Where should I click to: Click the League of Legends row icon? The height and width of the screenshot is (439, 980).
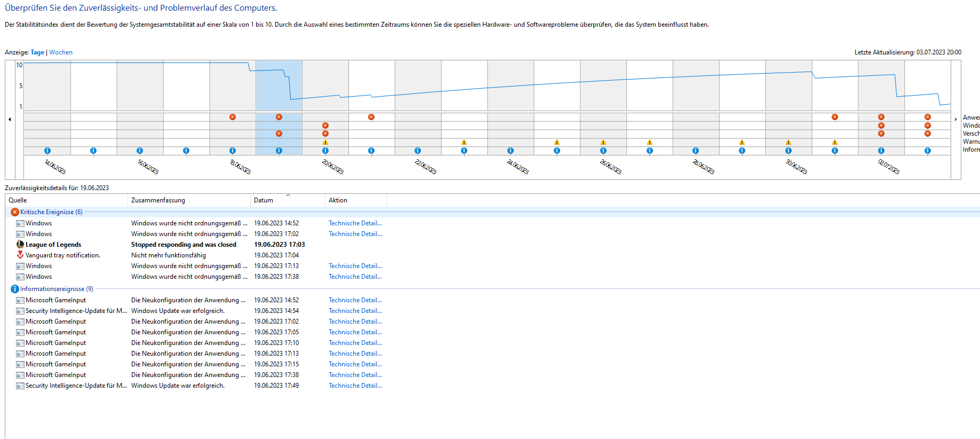[x=20, y=245]
